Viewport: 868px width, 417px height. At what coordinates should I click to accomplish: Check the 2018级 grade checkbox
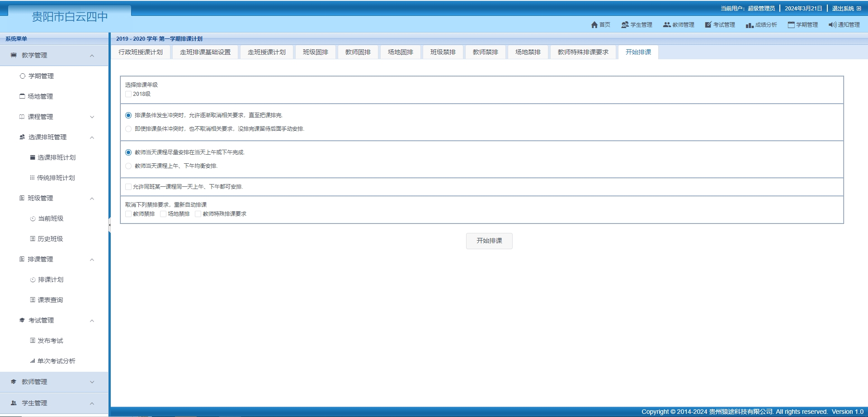tap(128, 94)
